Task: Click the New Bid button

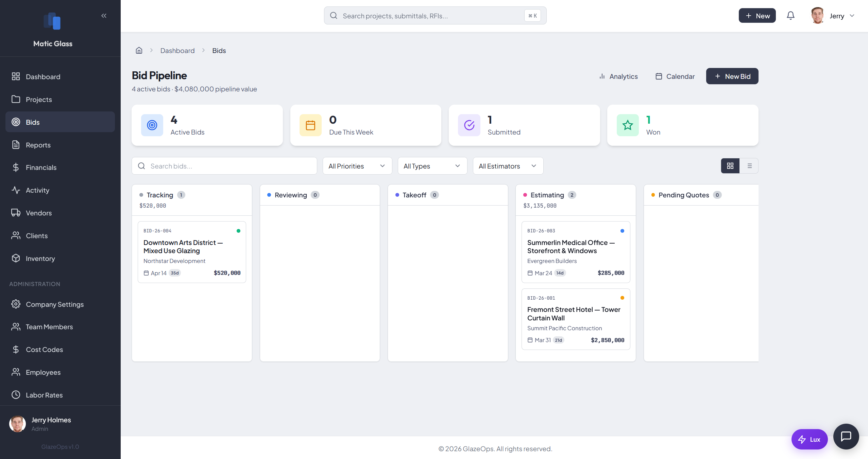Action: point(732,76)
